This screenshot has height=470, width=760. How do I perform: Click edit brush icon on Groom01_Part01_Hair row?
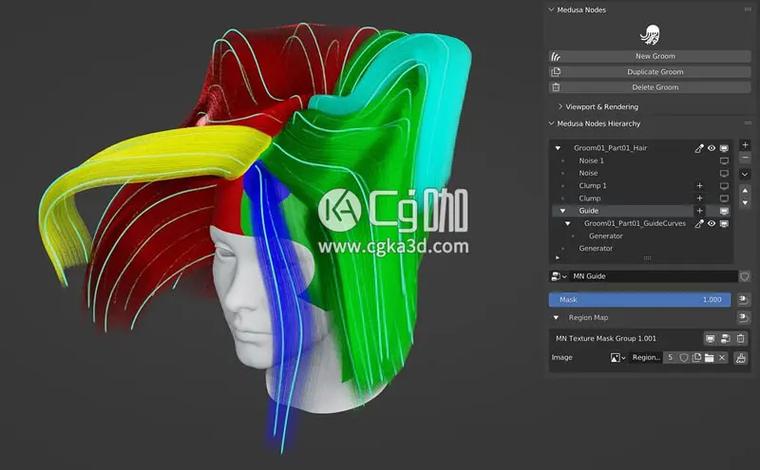699,148
